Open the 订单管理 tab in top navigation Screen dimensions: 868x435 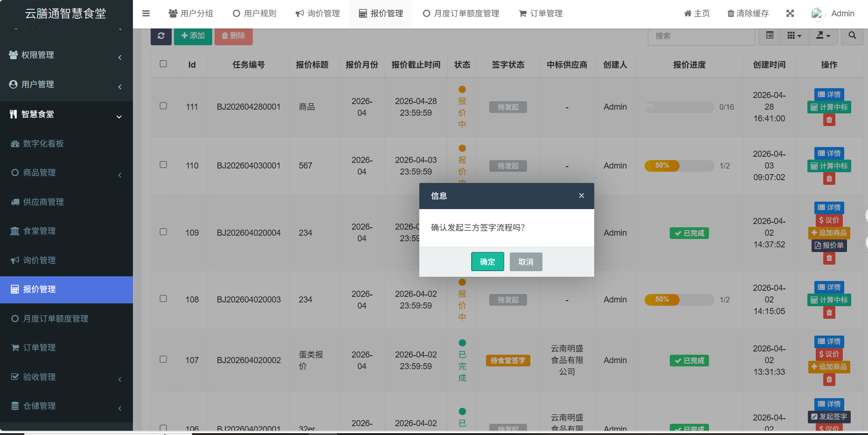pyautogui.click(x=541, y=14)
